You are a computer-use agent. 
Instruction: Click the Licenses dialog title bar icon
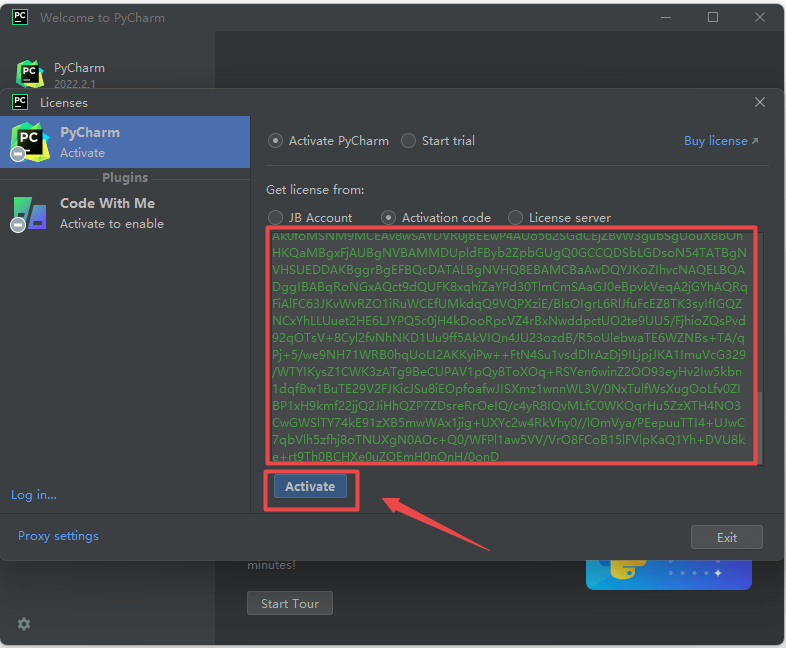pyautogui.click(x=19, y=102)
